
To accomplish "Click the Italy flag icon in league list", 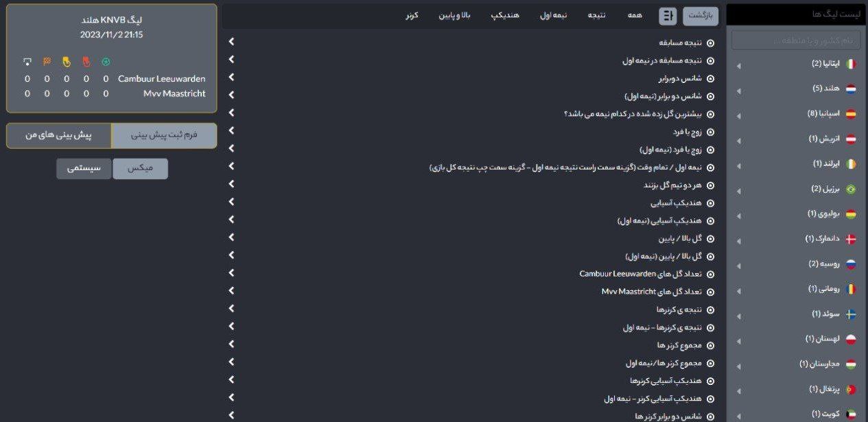I will (x=850, y=64).
